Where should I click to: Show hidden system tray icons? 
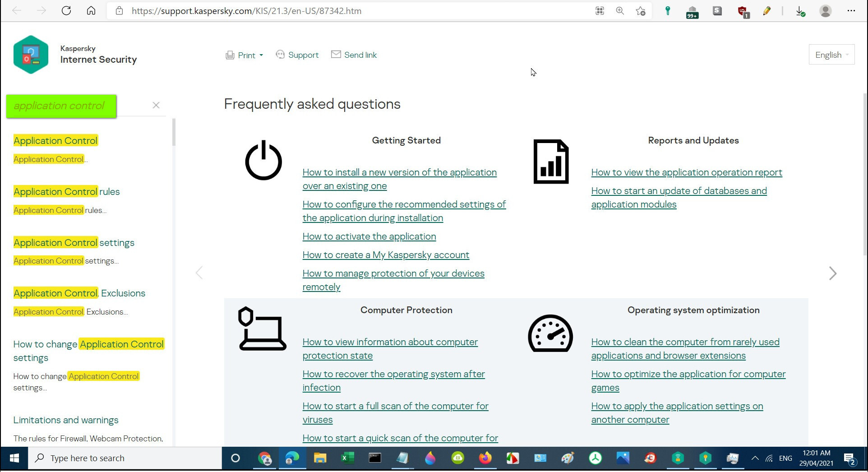(x=755, y=458)
